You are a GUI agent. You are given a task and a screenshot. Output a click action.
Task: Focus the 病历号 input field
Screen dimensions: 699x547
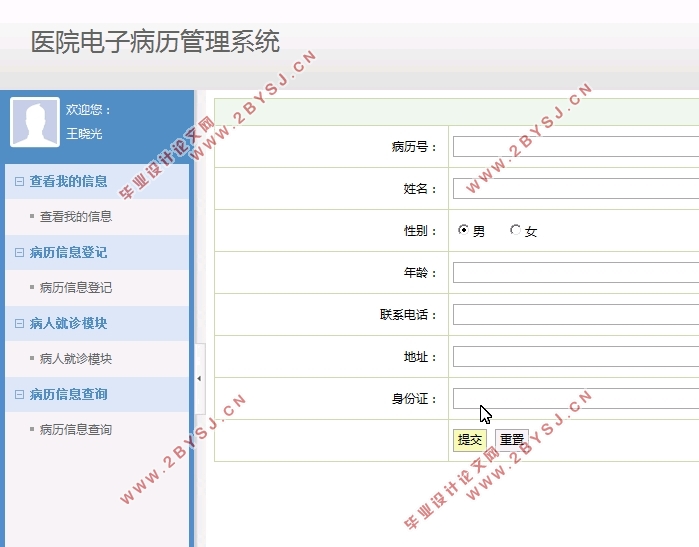(x=576, y=147)
